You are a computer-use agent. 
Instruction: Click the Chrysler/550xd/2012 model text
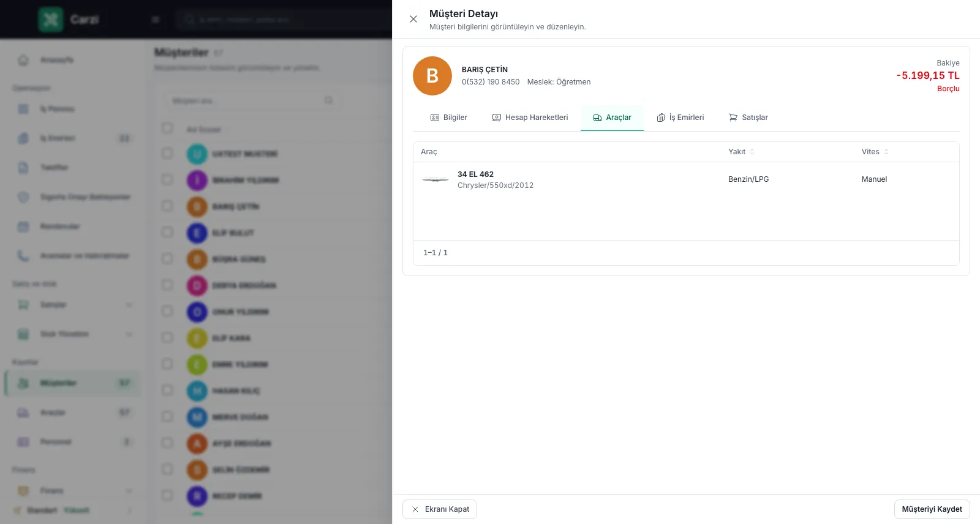click(496, 185)
